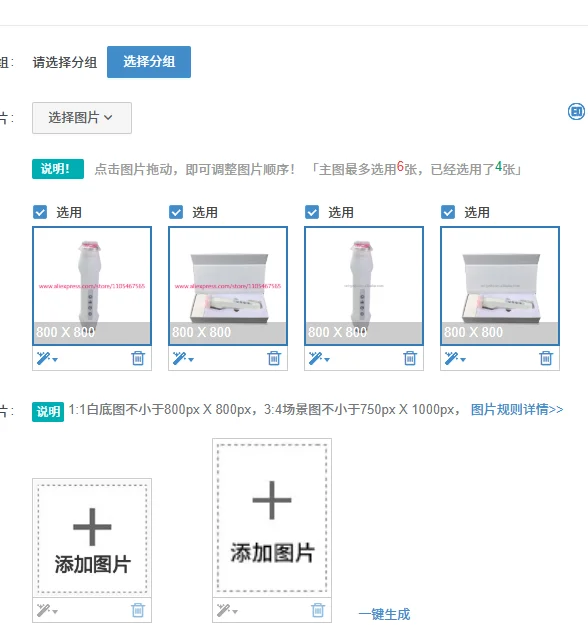Click the square 添加图片 placeholder
The image size is (588, 625).
pos(92,538)
